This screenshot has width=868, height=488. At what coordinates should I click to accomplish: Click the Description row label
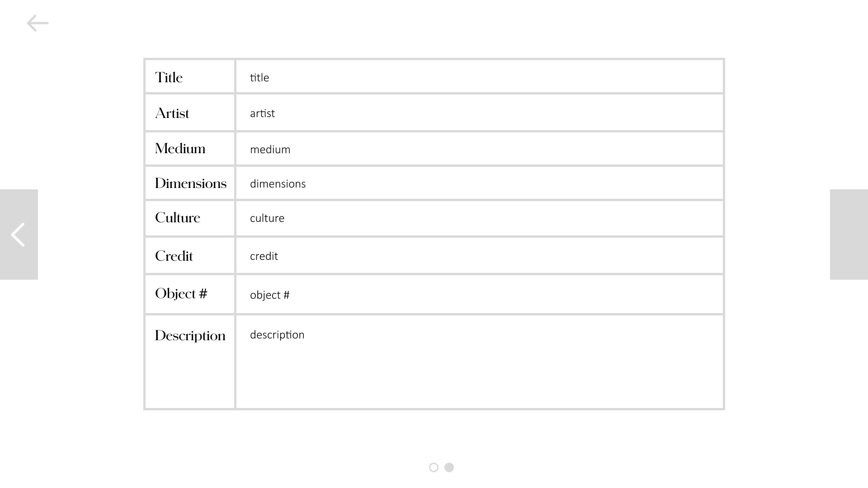click(190, 336)
